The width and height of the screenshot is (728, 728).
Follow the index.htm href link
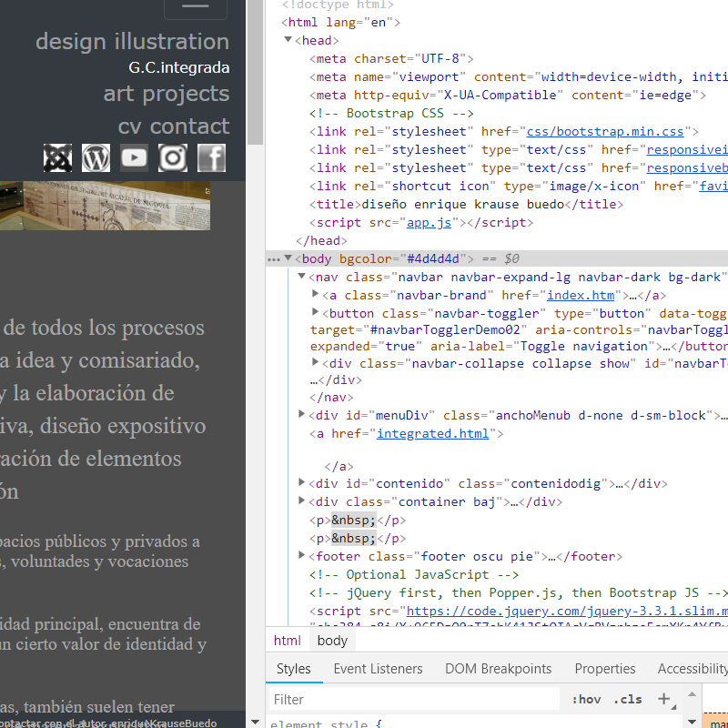(x=581, y=295)
